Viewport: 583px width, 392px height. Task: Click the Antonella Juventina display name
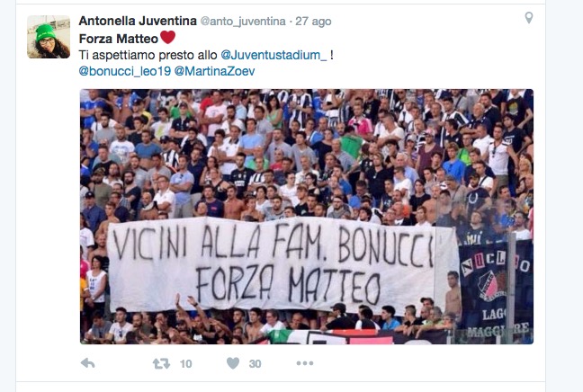click(x=138, y=21)
